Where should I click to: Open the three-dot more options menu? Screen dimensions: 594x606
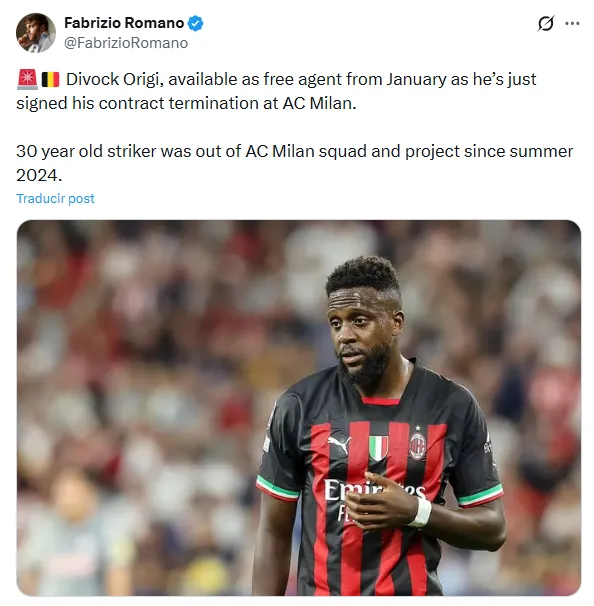click(x=572, y=24)
